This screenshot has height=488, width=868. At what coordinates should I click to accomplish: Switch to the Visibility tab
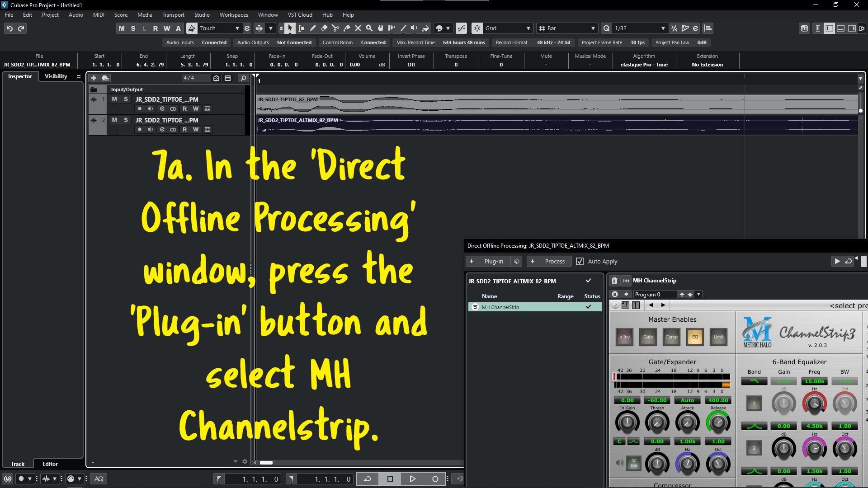[56, 76]
